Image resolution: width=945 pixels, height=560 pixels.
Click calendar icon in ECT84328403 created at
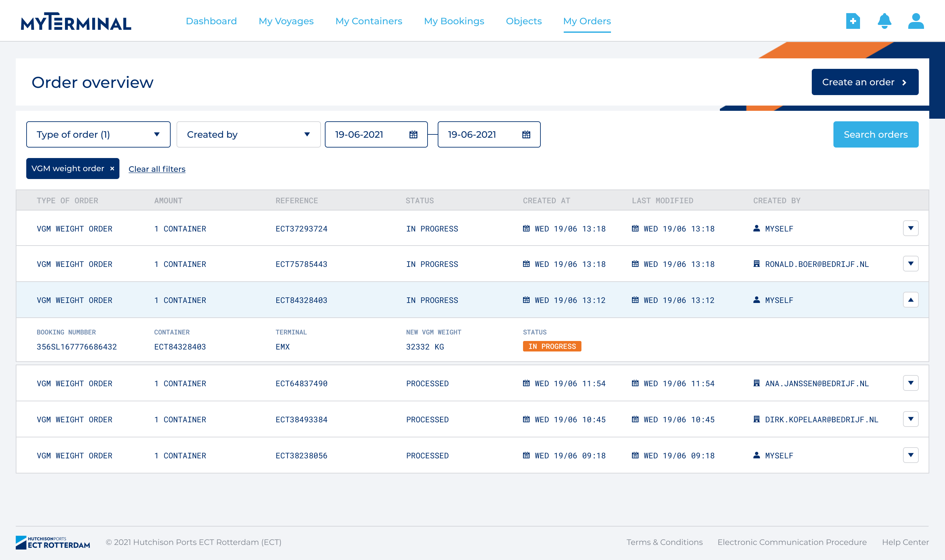pos(526,300)
